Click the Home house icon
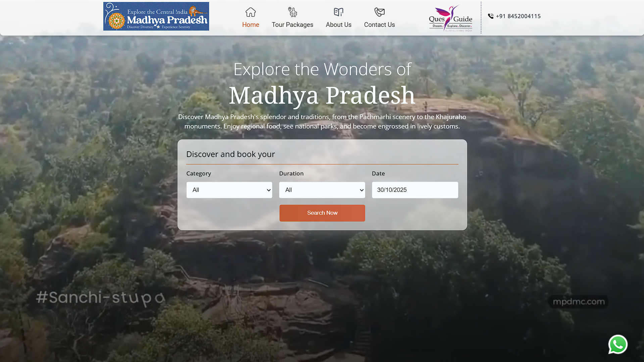Screen dimensions: 644x362 [250, 12]
